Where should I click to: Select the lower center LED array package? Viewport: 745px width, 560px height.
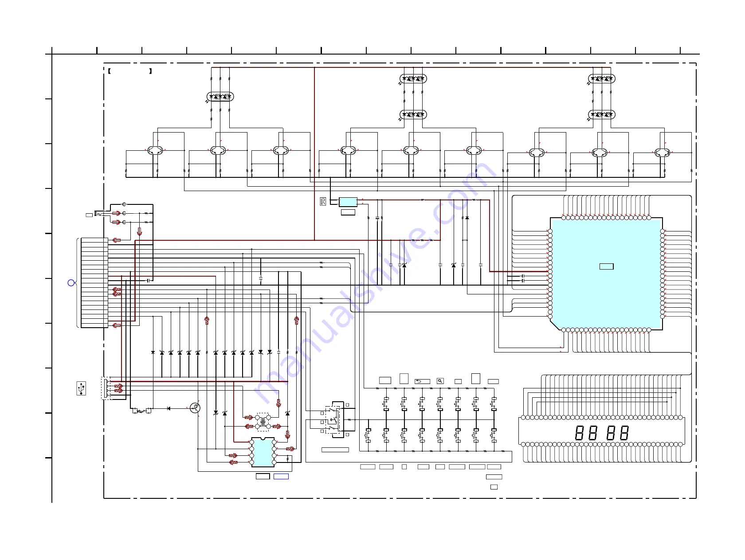point(413,114)
